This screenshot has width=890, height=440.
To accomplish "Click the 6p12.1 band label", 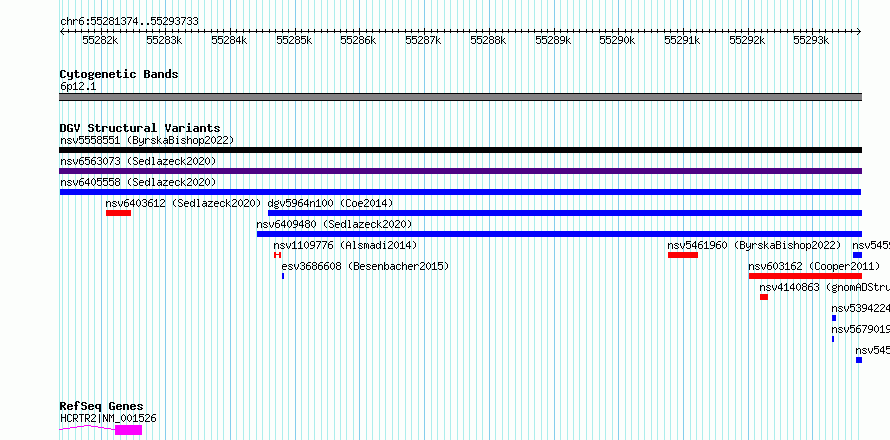I will (78, 86).
